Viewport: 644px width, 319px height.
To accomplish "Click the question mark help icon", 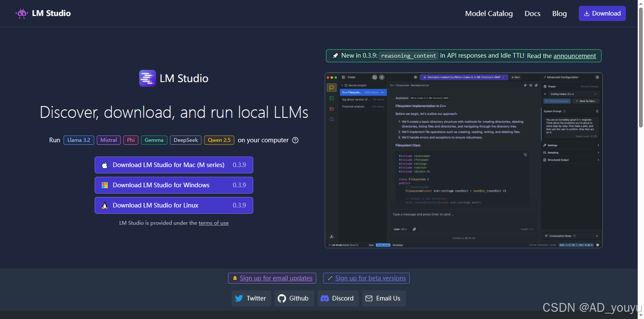I will 295,140.
